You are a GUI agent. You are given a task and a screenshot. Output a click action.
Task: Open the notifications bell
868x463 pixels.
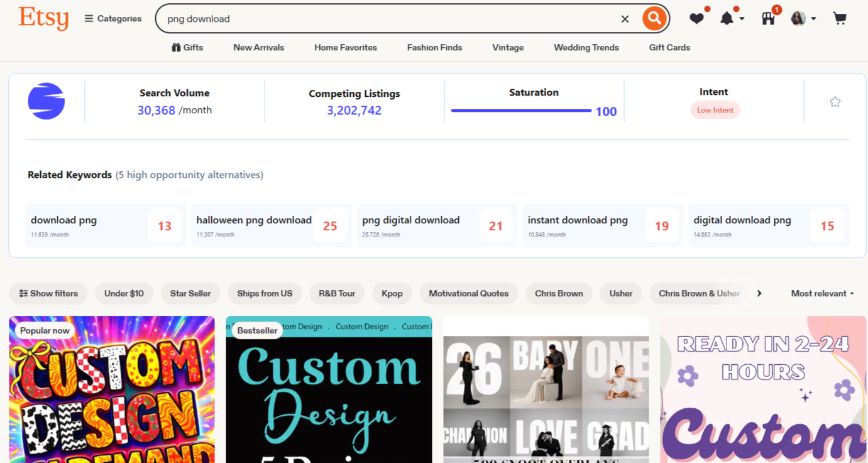click(x=727, y=19)
